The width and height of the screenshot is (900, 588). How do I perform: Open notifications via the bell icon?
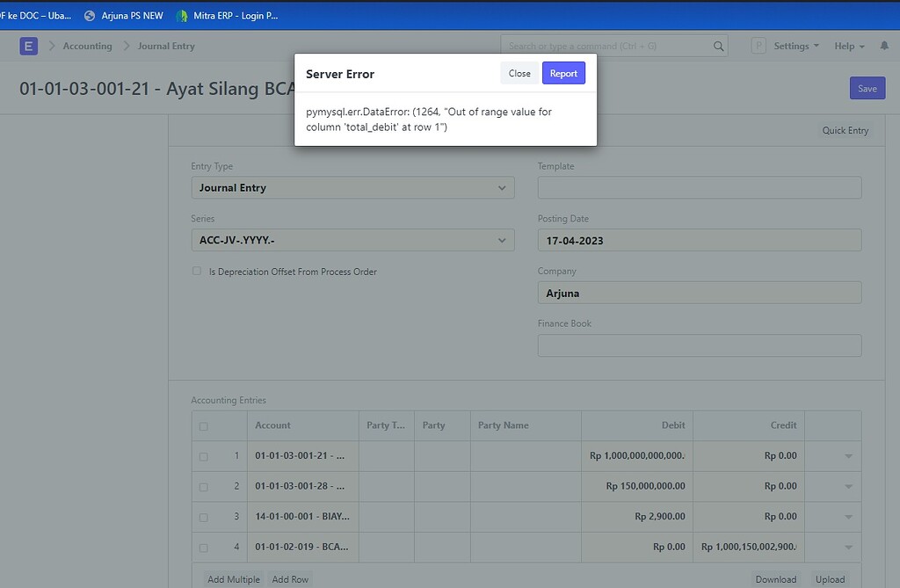[886, 46]
